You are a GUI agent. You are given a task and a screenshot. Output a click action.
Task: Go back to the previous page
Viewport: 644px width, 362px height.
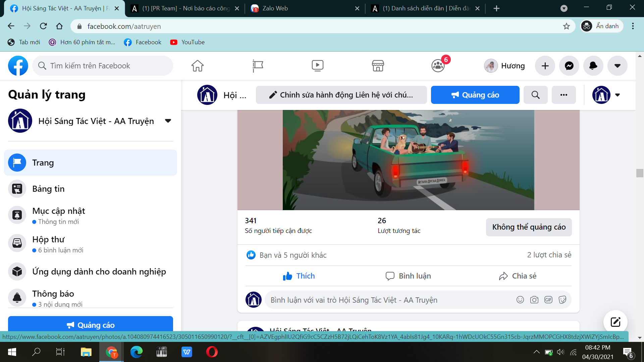point(11,26)
